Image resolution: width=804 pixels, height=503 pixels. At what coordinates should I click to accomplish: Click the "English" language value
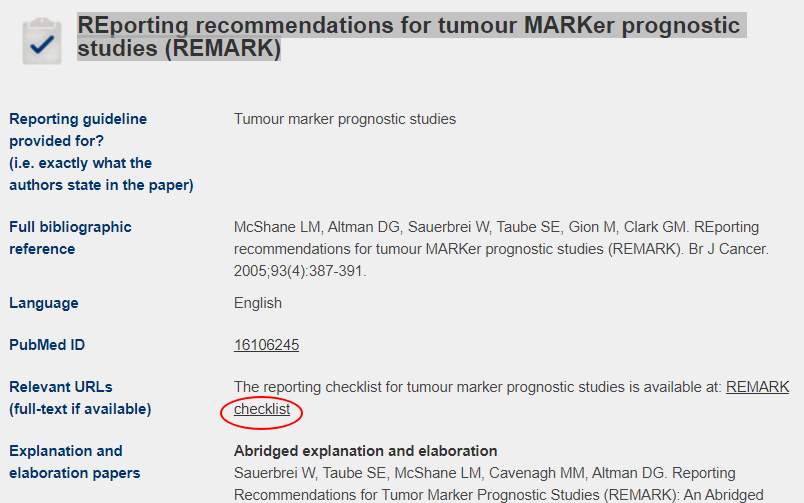[x=258, y=303]
